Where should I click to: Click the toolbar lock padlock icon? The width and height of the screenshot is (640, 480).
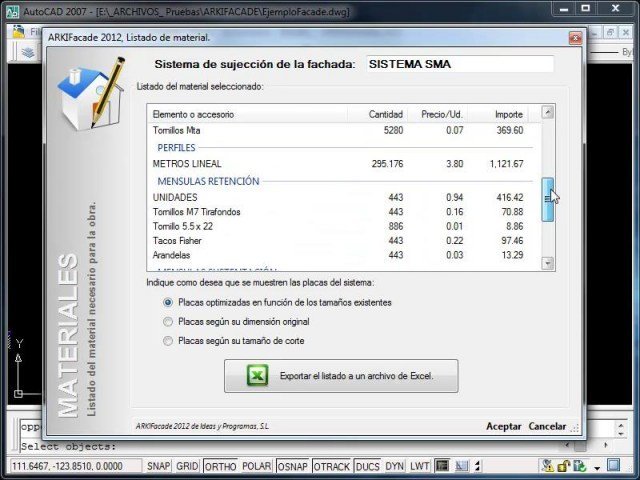click(564, 466)
